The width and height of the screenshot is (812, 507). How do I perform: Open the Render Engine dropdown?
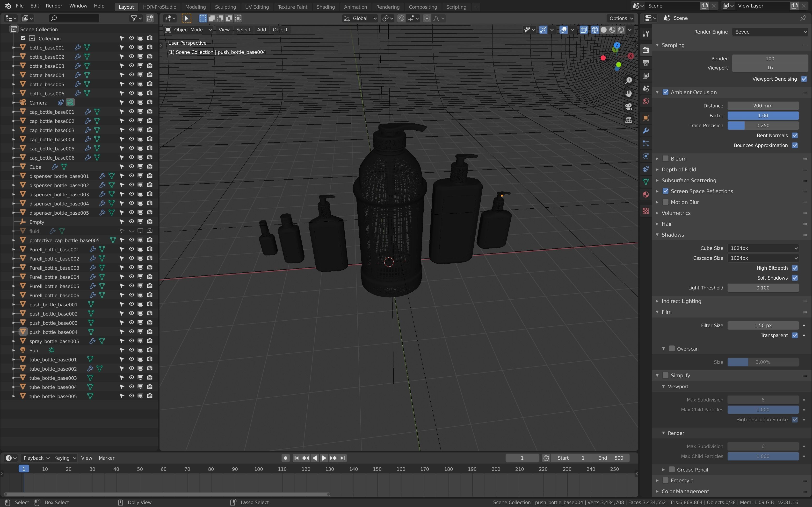click(x=770, y=32)
